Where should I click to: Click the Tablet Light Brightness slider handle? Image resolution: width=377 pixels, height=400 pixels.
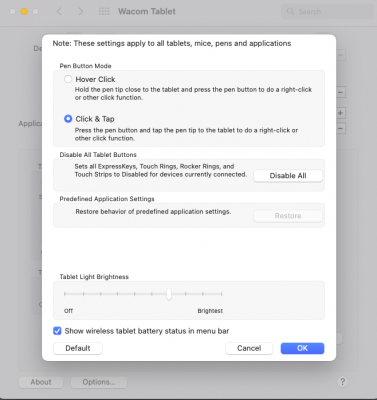click(x=169, y=294)
